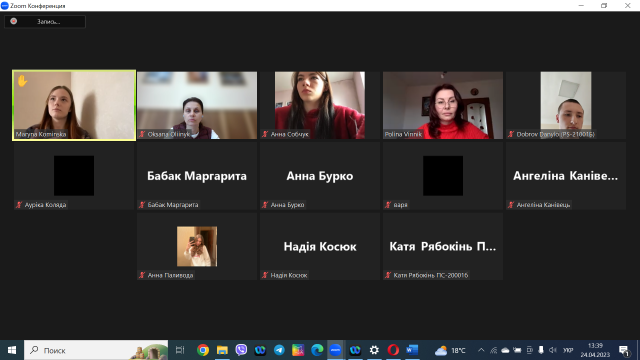This screenshot has height=360, width=640.
Task: Open the weather widget showing 18°C
Action: coord(450,350)
